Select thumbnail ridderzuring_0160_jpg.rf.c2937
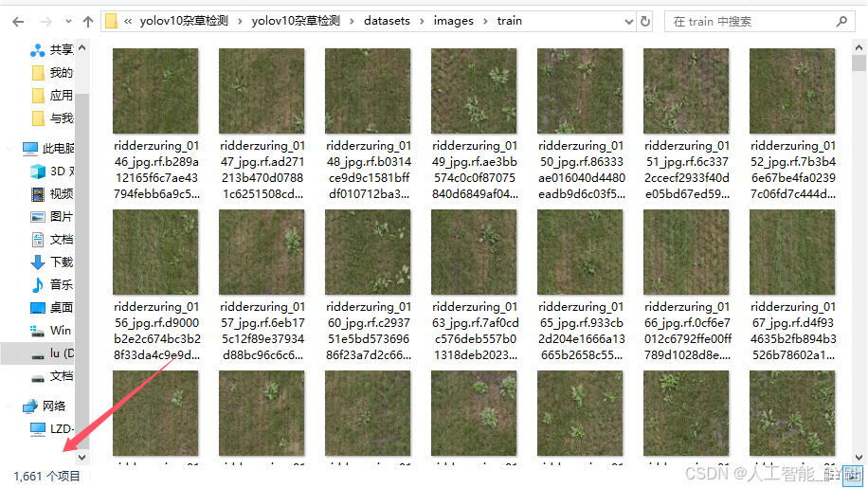This screenshot has height=488, width=868. coord(368,252)
